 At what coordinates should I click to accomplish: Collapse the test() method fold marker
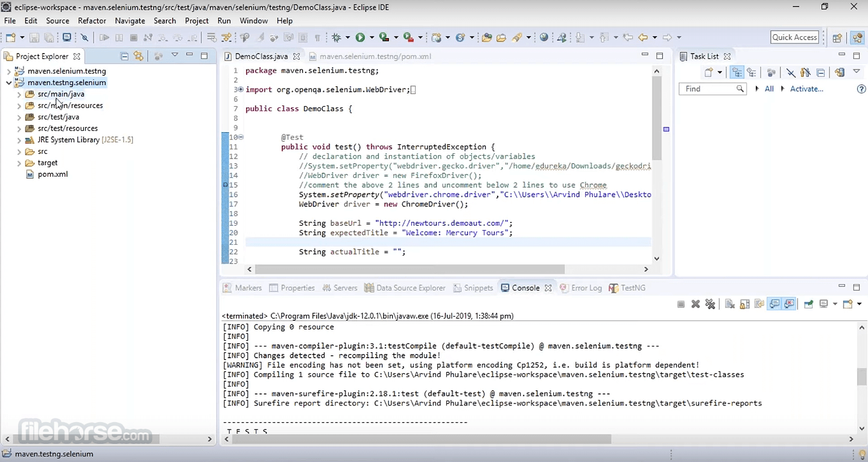[240, 137]
